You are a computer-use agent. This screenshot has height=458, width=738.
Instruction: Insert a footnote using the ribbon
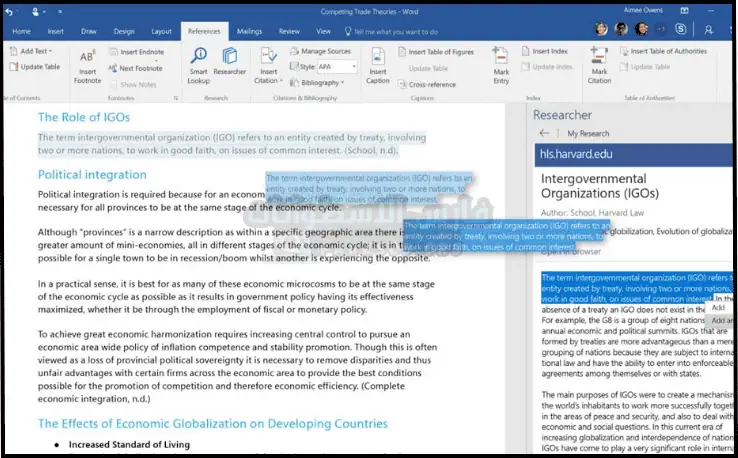[x=87, y=65]
